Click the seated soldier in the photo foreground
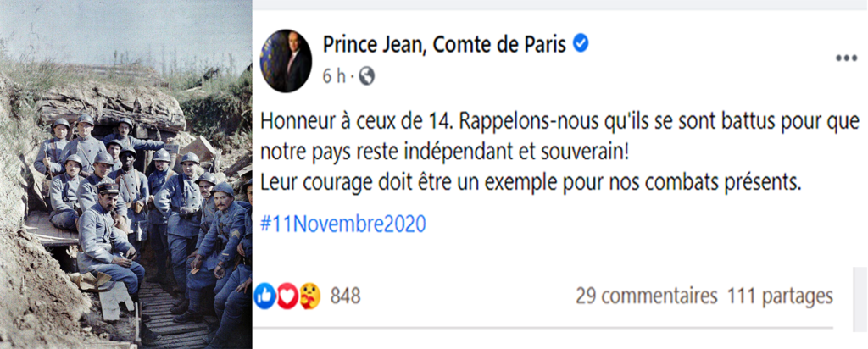Image resolution: width=868 pixels, height=349 pixels. [106, 241]
